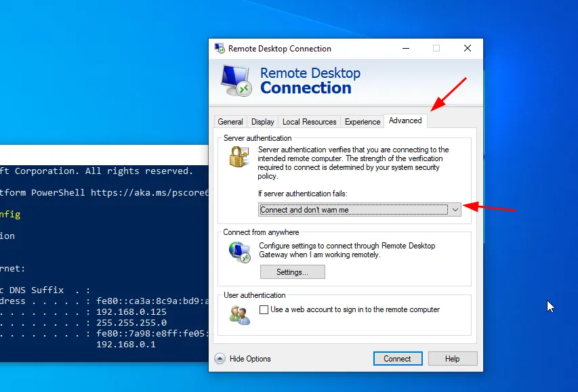Viewport: 578px width, 392px height.
Task: Click the Remote Desktop title bar icon
Action: pyautogui.click(x=220, y=49)
